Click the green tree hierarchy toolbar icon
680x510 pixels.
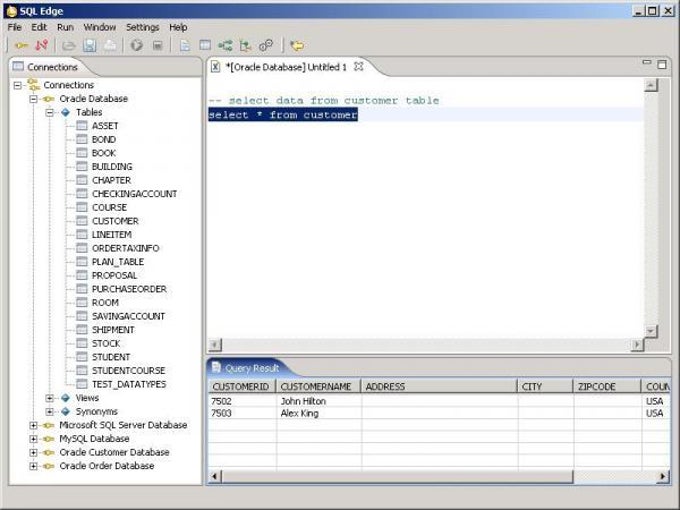pyautogui.click(x=245, y=46)
